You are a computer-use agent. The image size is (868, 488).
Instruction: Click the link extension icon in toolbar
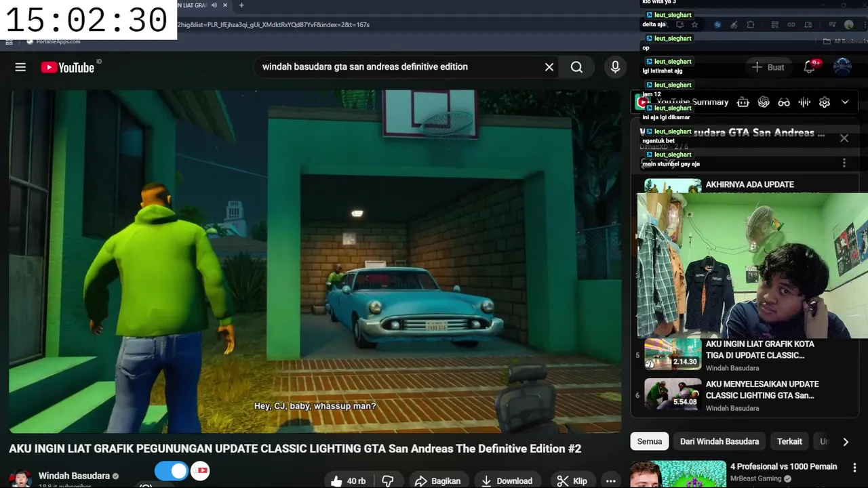[791, 24]
